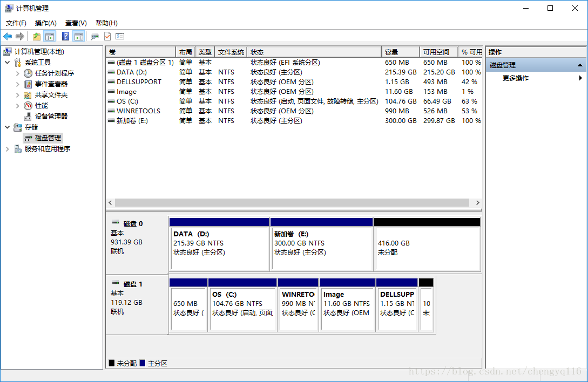
Task: Click the 66.49 GB free space cell
Action: point(437,101)
